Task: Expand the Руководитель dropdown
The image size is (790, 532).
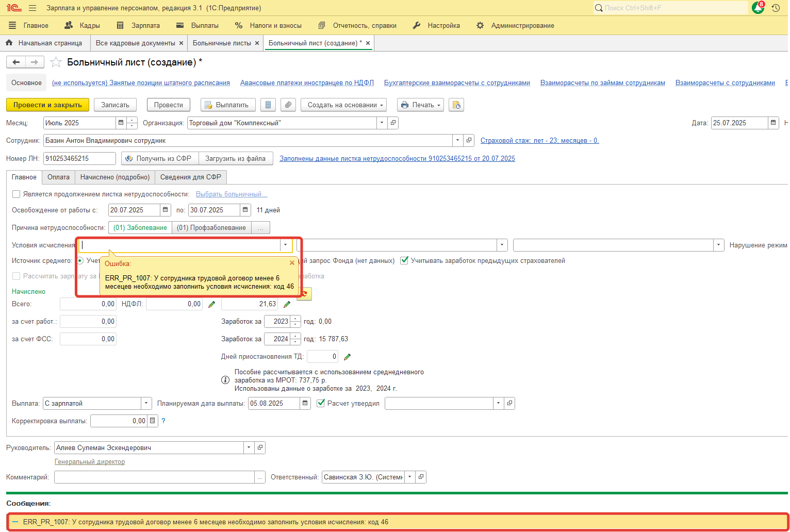Action: 249,447
